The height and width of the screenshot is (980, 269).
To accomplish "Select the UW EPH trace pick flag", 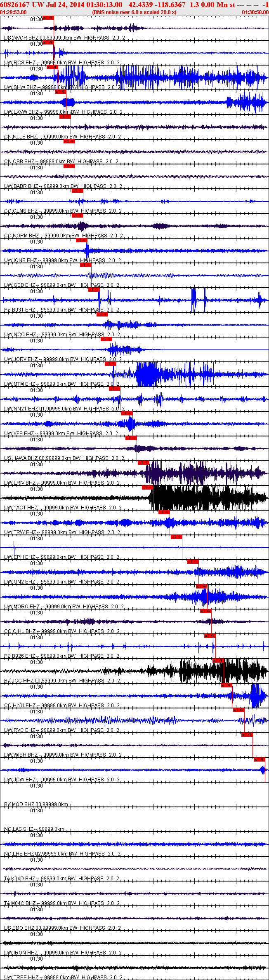I will 176,537.
